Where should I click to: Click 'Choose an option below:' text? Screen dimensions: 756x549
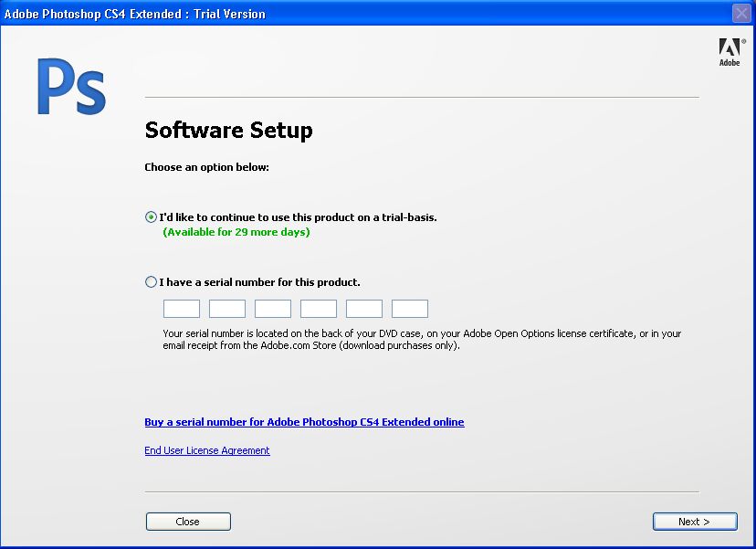(x=207, y=167)
